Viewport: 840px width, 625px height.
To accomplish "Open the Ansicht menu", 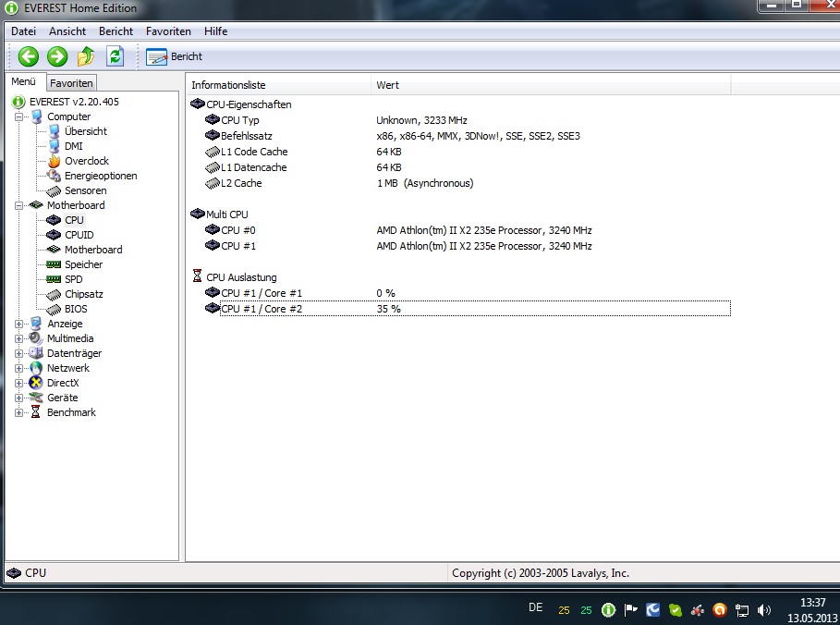I will pyautogui.click(x=67, y=31).
